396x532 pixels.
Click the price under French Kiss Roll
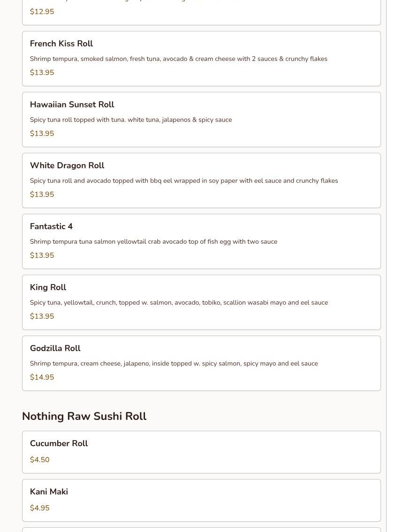point(42,73)
